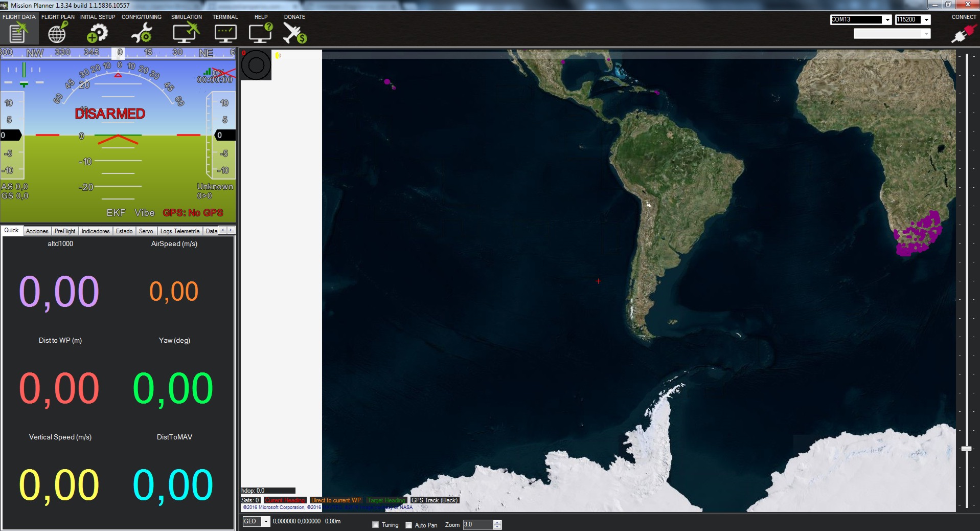Open the Simulation monitor icon
The image size is (980, 531).
(x=186, y=33)
